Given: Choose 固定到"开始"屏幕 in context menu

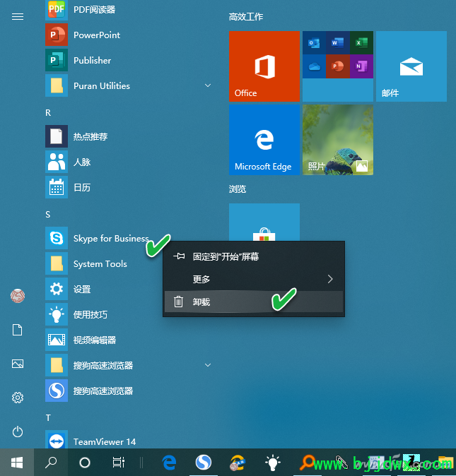Looking at the screenshot, I should [x=254, y=256].
